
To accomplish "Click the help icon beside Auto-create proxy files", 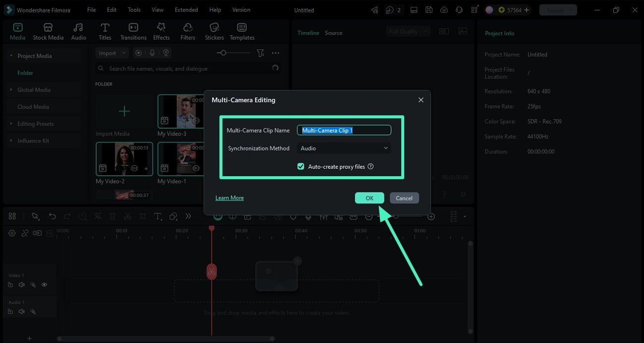I will [371, 166].
